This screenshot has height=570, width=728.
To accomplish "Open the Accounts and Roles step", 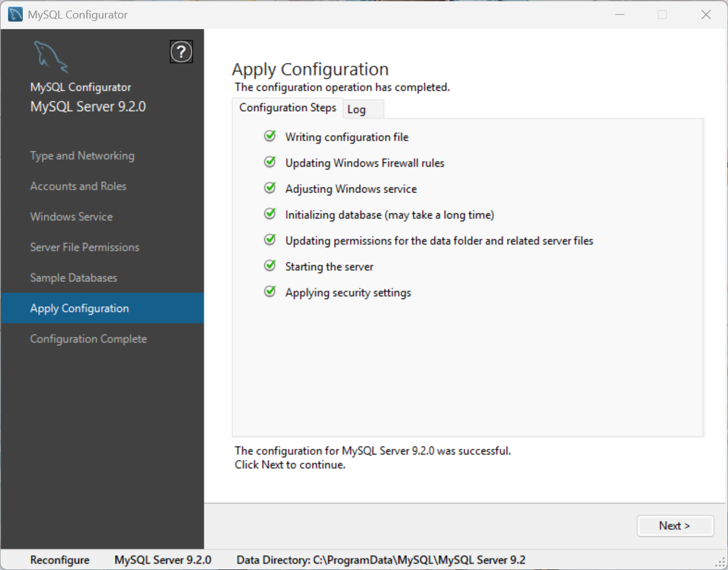I will (78, 186).
